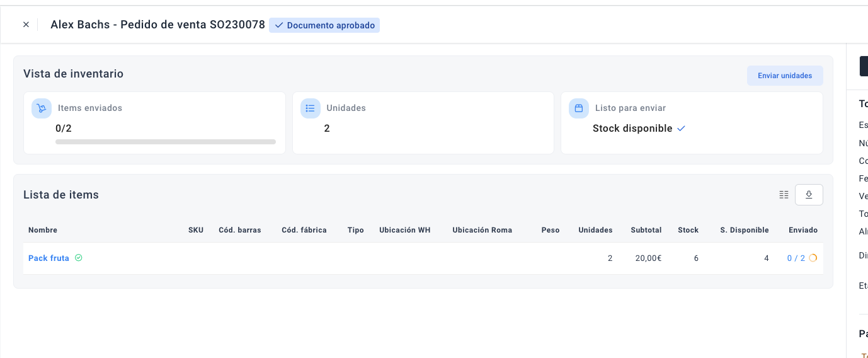This screenshot has height=358, width=868.
Task: Click the Documento aprobado status badge
Action: (x=324, y=25)
